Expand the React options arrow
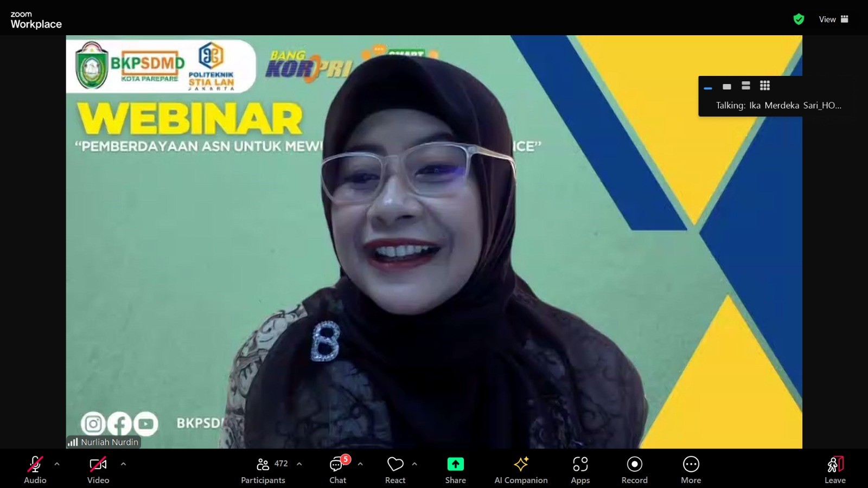868x488 pixels. pos(414,464)
